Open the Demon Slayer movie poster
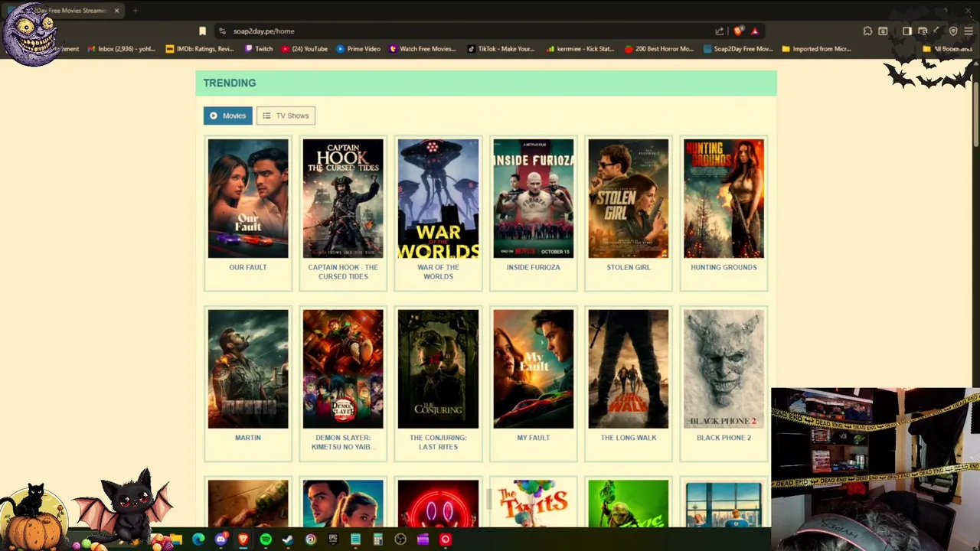Screen dimensions: 980x551 [343, 370]
